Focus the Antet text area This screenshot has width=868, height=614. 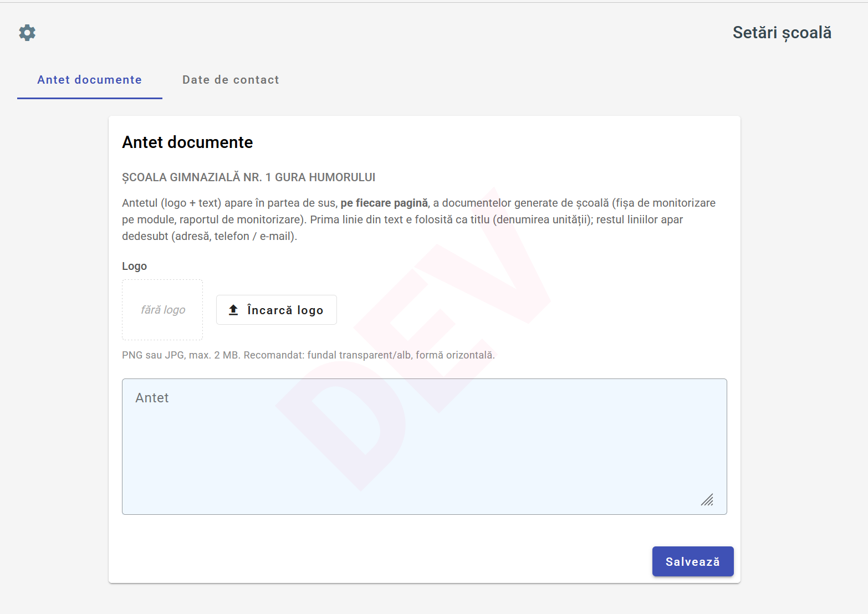(x=425, y=447)
